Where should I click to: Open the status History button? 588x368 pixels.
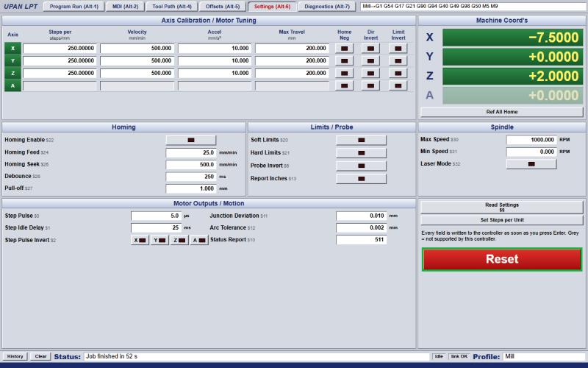pyautogui.click(x=15, y=356)
